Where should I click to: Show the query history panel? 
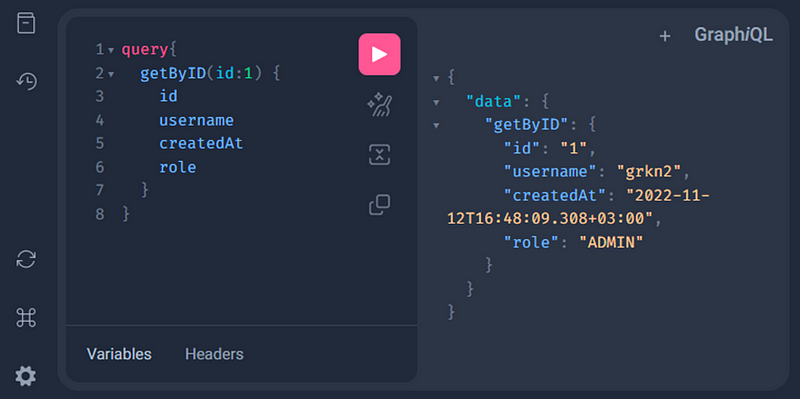point(26,81)
